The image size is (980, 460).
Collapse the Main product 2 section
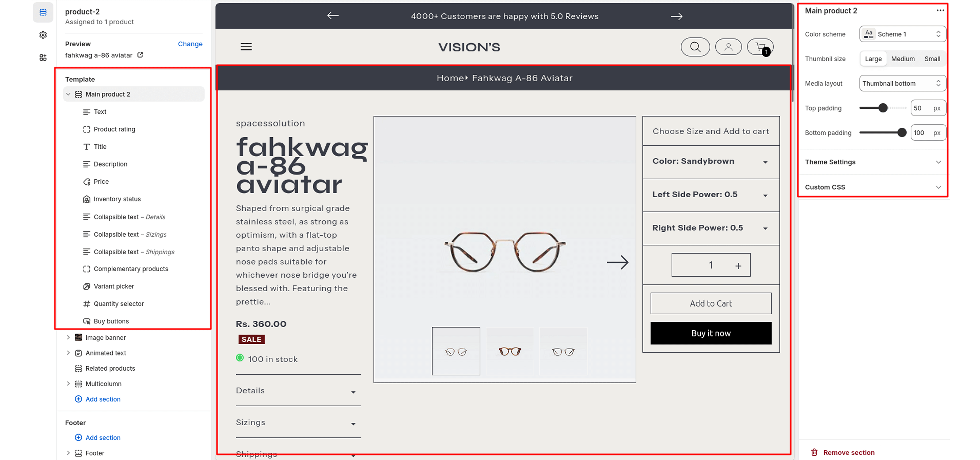68,94
